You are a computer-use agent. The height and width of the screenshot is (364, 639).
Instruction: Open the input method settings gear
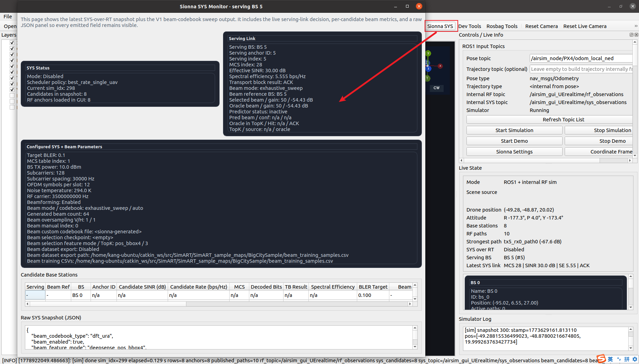pos(635,359)
